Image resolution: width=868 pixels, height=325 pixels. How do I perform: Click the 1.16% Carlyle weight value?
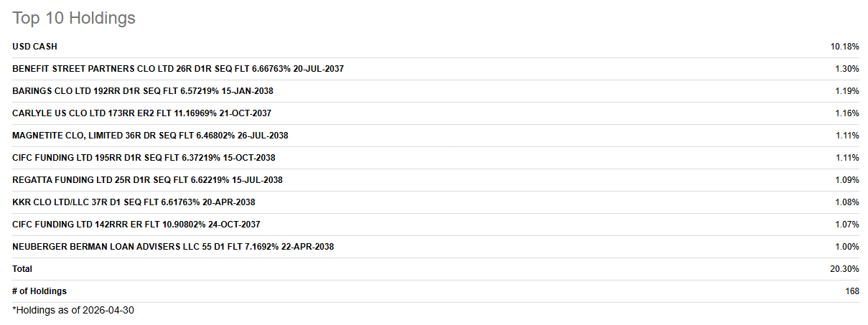click(847, 113)
